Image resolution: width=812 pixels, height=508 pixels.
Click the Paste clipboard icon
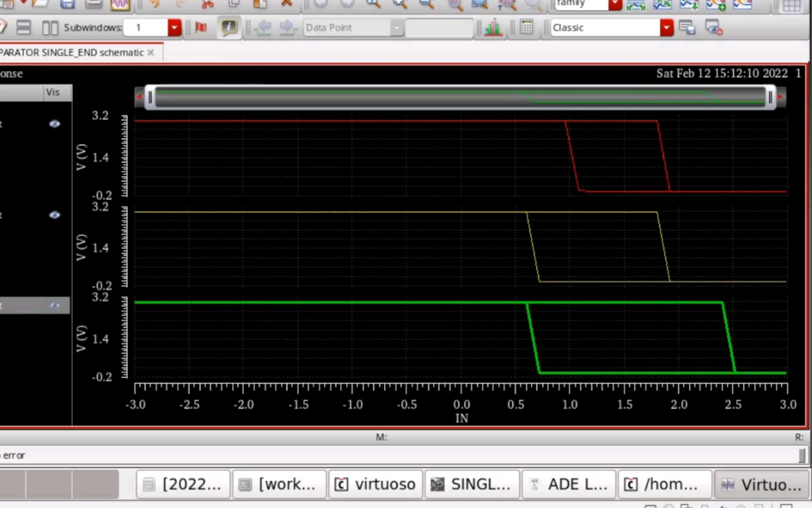(260, 4)
